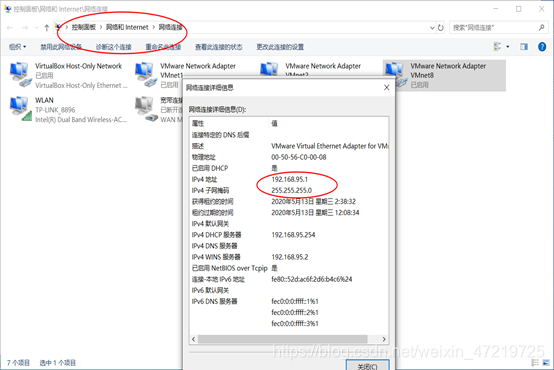This screenshot has height=370, width=554.
Task: Click 控制面板 in the breadcrumb path
Action: (x=84, y=27)
